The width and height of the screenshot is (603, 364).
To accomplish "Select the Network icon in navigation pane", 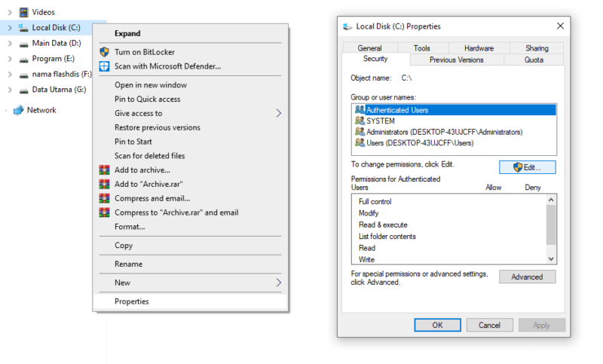I will 18,110.
